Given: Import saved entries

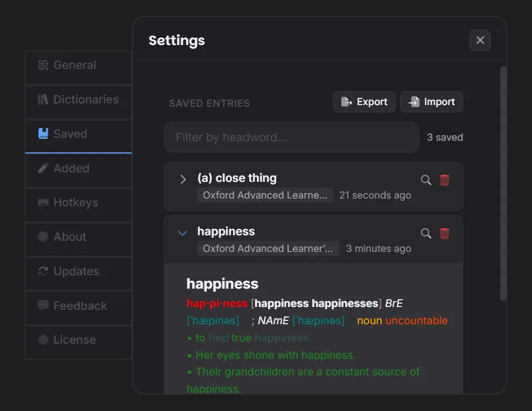Looking at the screenshot, I should (431, 102).
